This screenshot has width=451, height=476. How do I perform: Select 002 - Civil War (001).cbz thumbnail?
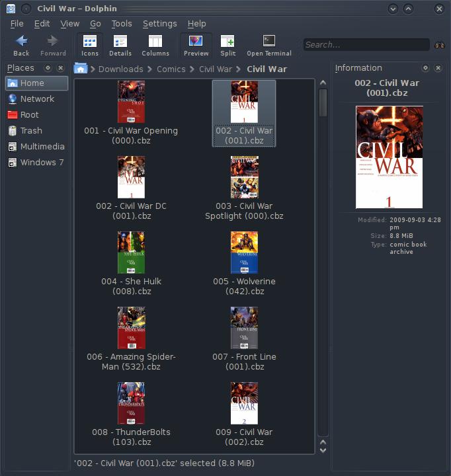[244, 102]
